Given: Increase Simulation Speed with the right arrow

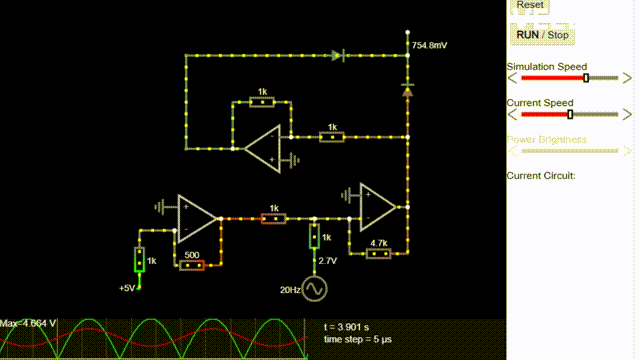Looking at the screenshot, I should [x=627, y=78].
